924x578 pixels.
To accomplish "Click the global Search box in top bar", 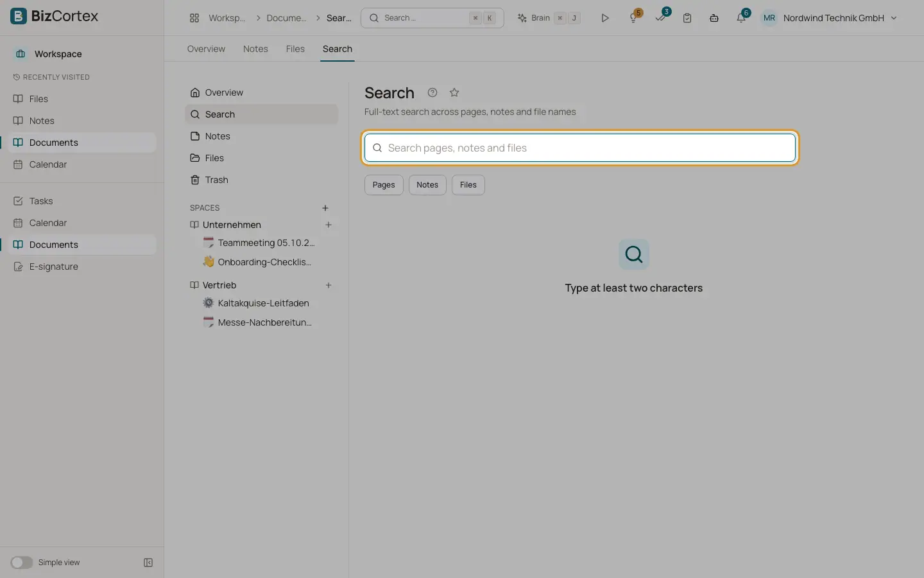I will tap(432, 18).
